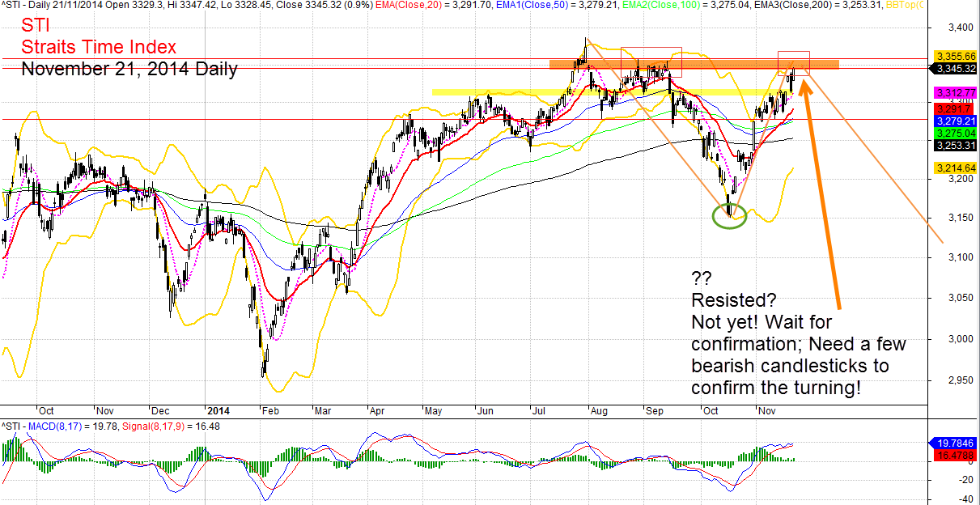Screen dimensions: 980x505
Task: Click the red 16.4788 signal value tag
Action: 956,456
